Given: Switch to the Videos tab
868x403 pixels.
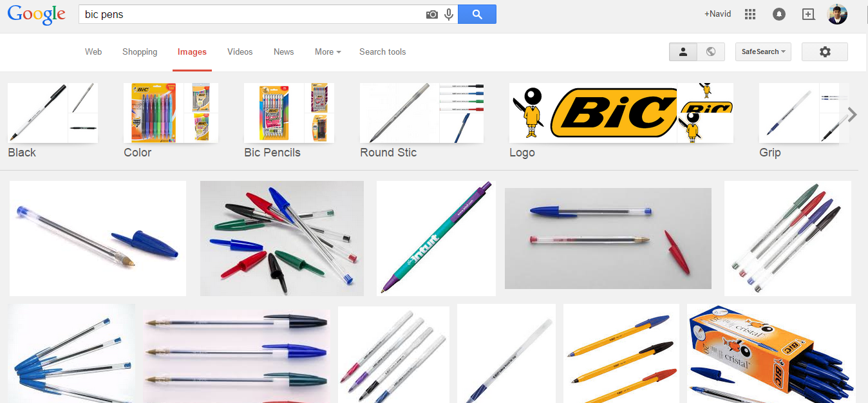Looking at the screenshot, I should 240,52.
